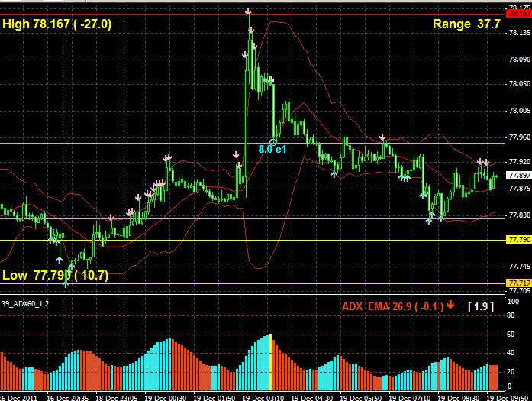Screen dimensions: 532x401
Task: Click the ADX_EMA 26.9 readout text
Action: (391, 306)
